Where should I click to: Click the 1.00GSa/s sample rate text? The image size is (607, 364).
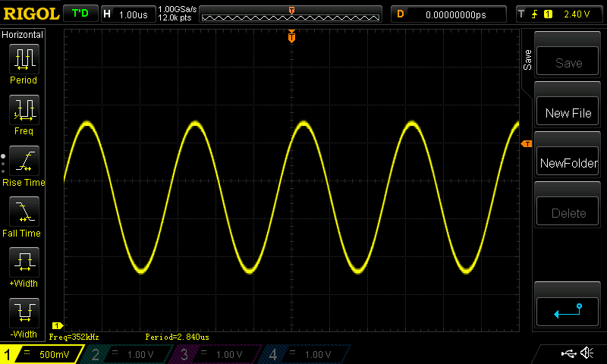tap(178, 9)
